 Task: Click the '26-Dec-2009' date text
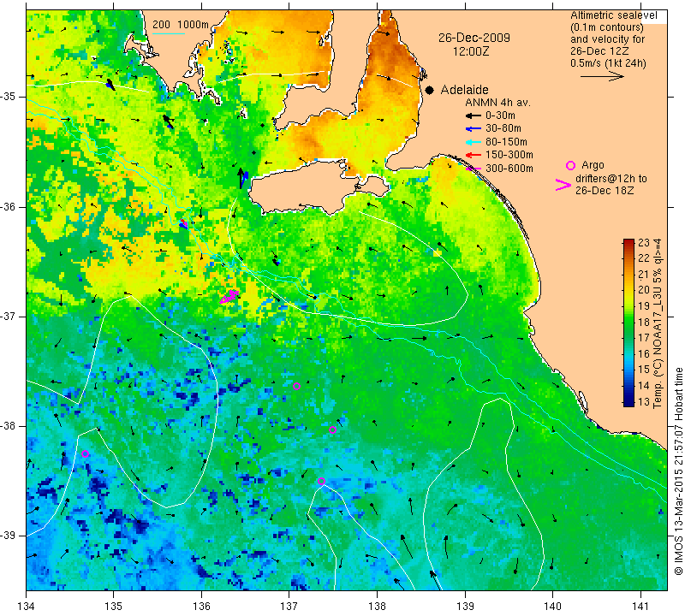click(474, 38)
